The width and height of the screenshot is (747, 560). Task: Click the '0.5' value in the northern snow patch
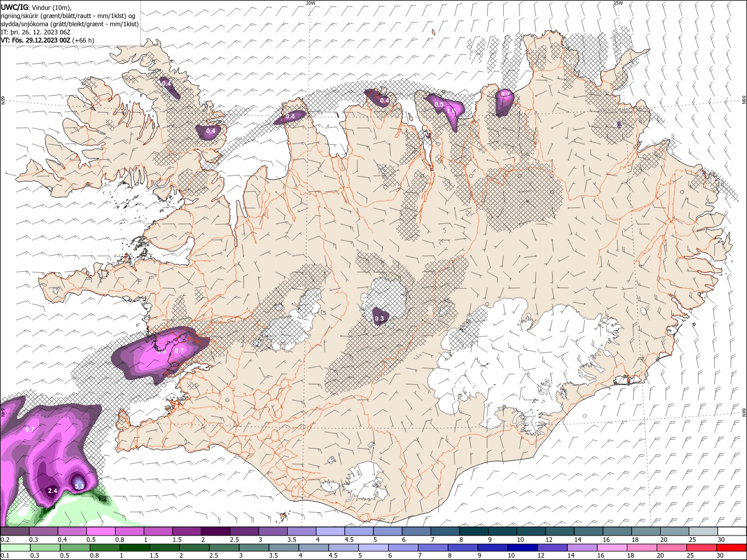(x=439, y=104)
